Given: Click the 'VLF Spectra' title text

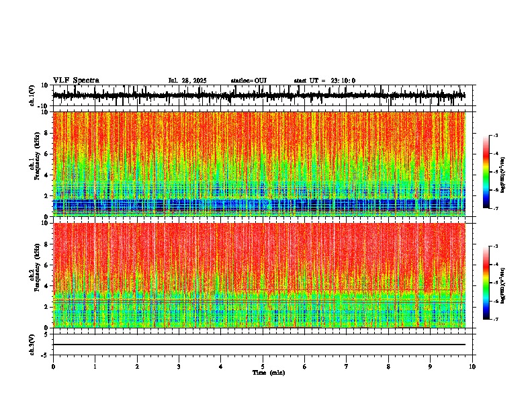Looking at the screenshot, I should click(76, 81).
